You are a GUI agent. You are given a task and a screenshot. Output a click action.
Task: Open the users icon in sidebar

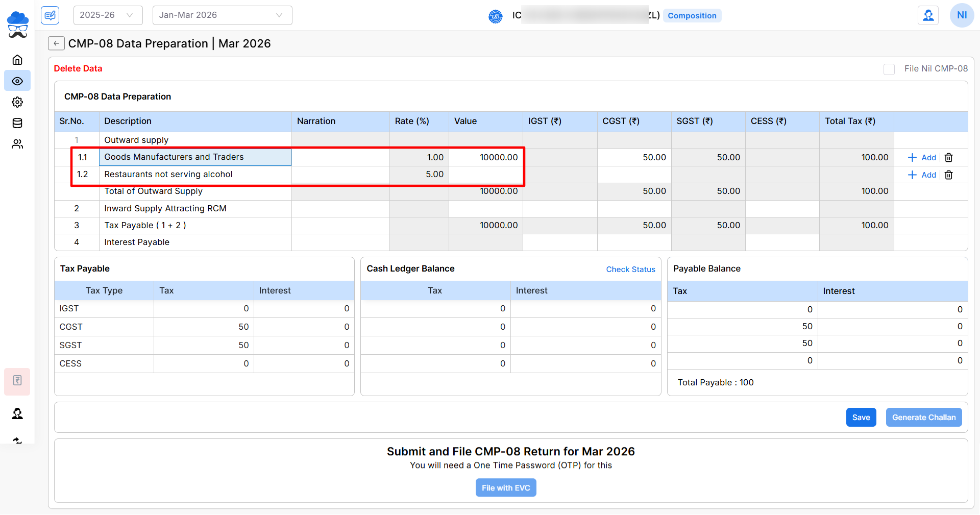point(17,144)
